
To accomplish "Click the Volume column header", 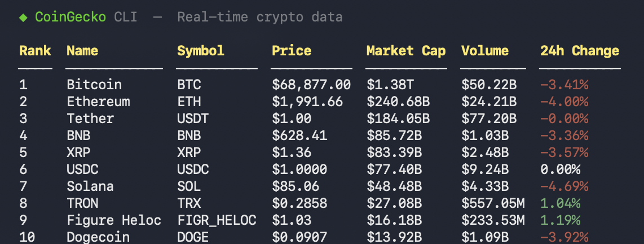I will [x=484, y=51].
